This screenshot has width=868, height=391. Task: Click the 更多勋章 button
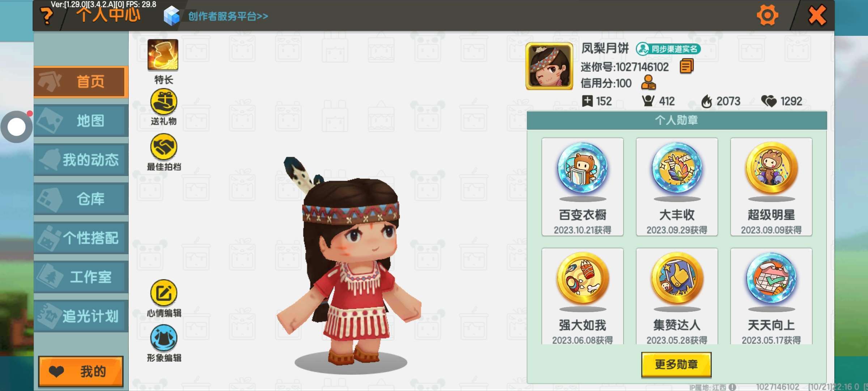pyautogui.click(x=676, y=365)
